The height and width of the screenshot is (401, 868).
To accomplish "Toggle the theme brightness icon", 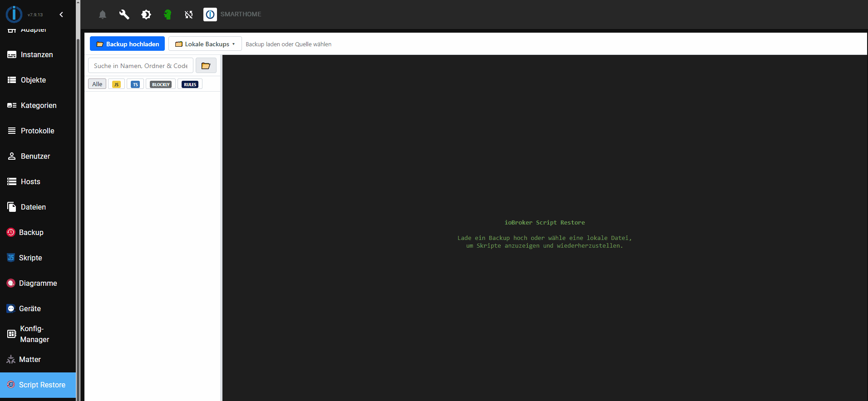I will click(146, 15).
